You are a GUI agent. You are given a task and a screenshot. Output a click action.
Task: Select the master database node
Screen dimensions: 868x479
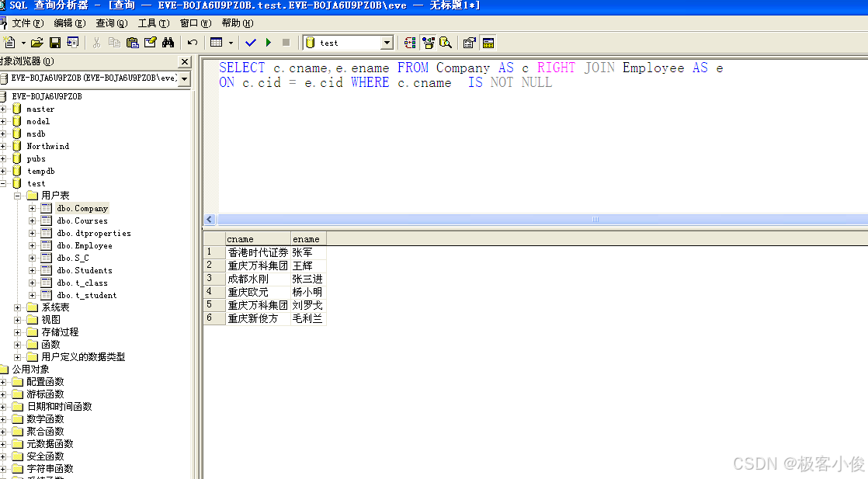40,109
